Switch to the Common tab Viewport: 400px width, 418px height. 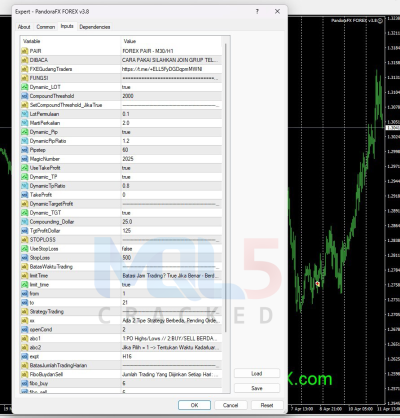46,27
